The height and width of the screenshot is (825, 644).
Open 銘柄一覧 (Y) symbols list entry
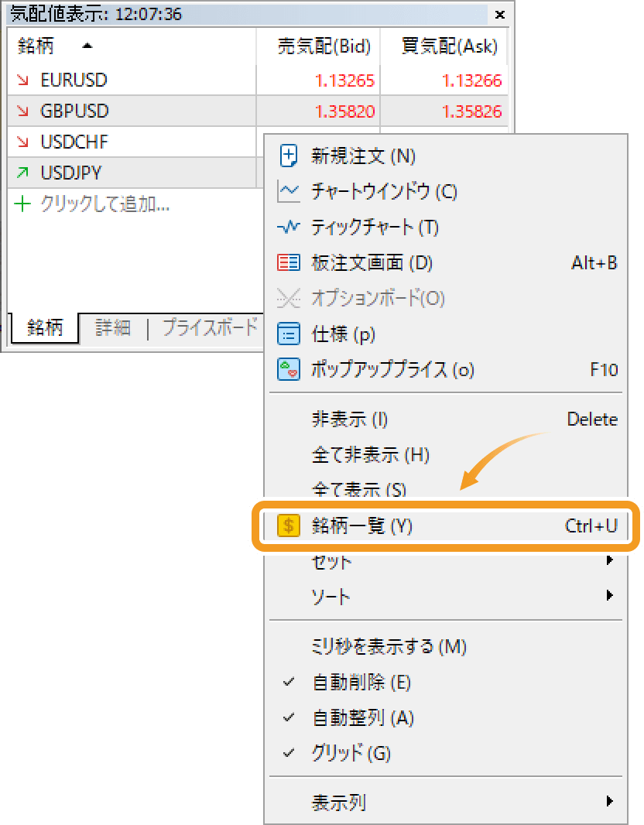point(446,525)
